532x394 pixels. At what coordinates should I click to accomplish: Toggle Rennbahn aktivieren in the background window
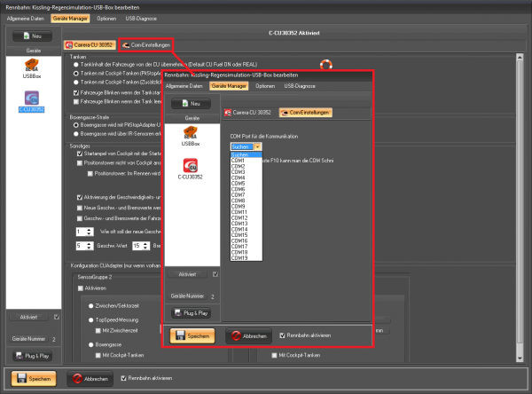[x=124, y=378]
